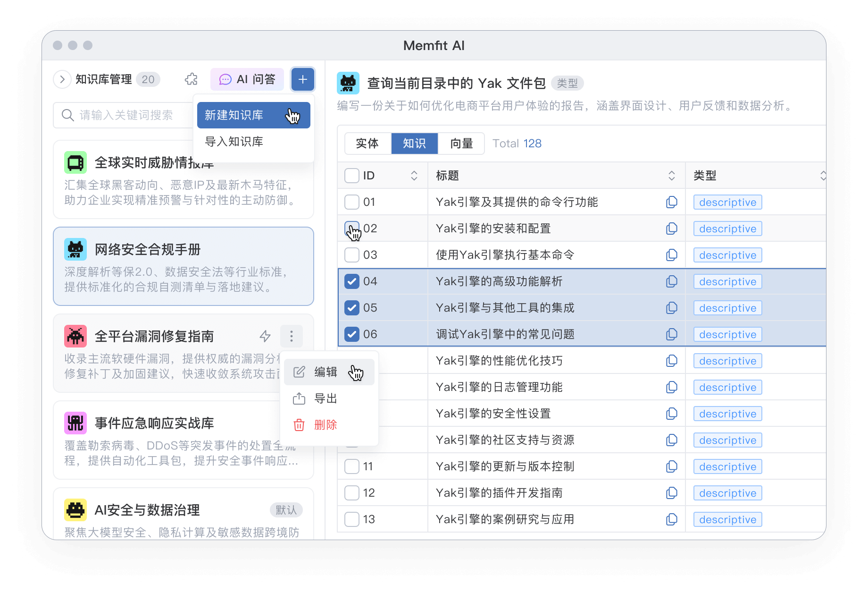Copy the title Yak引擎的日志管理功能
This screenshot has height=593, width=868.
[x=671, y=387]
